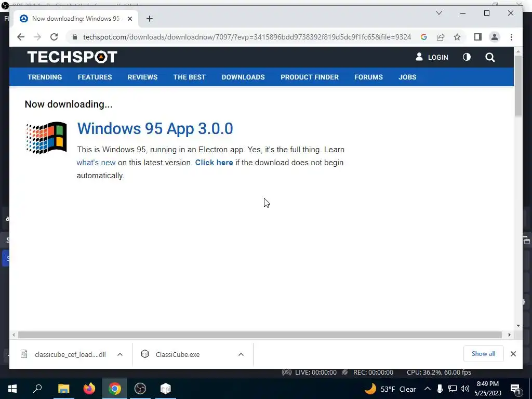This screenshot has height=399, width=532.
Task: Switch to OBS Studio in the taskbar
Action: coord(140,389)
